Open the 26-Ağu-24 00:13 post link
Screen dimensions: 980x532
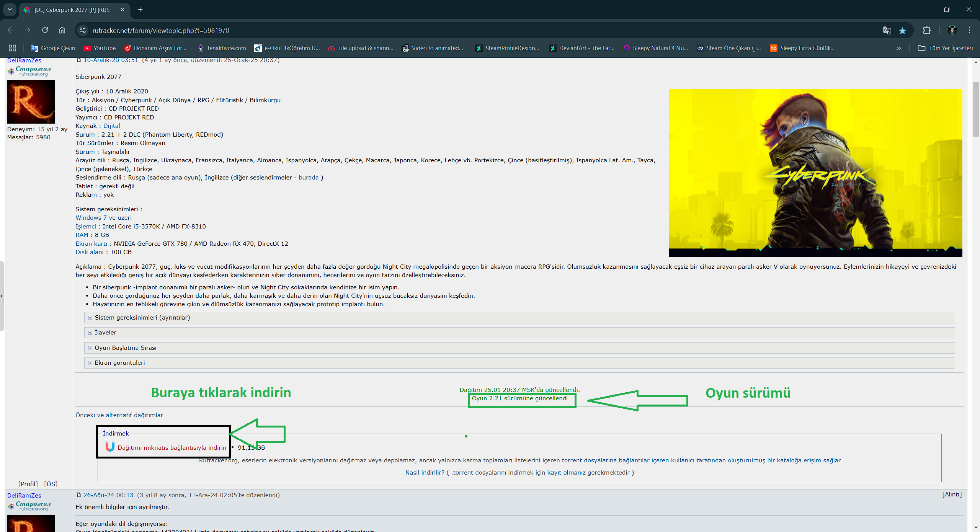point(108,495)
